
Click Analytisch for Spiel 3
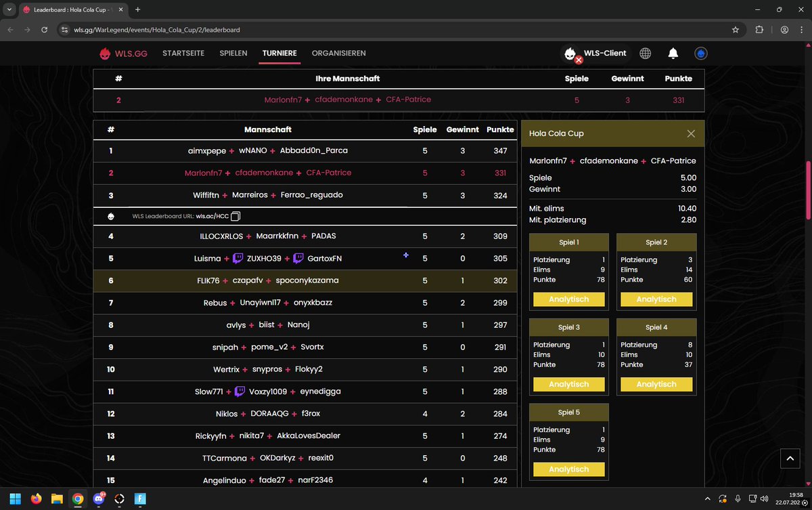(x=569, y=384)
